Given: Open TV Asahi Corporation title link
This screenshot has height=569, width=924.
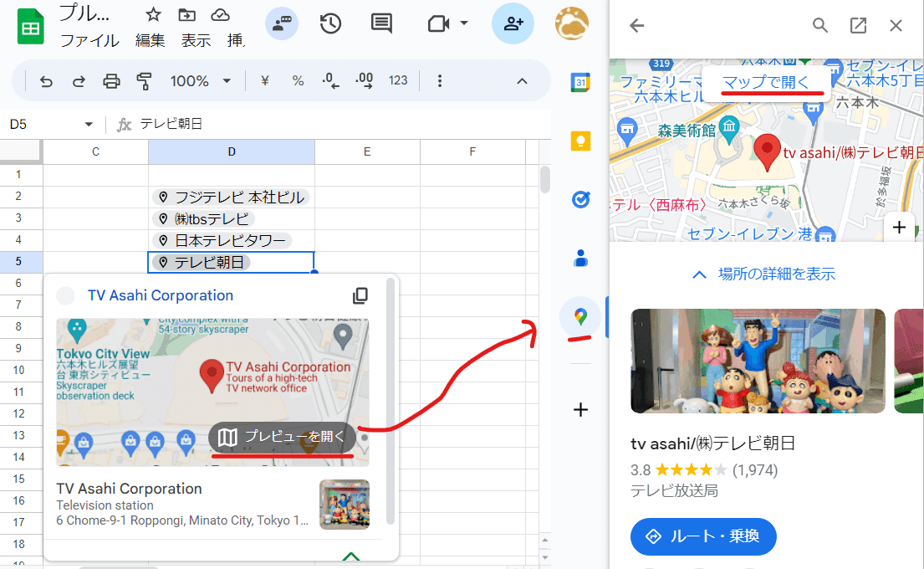Looking at the screenshot, I should coord(161,295).
